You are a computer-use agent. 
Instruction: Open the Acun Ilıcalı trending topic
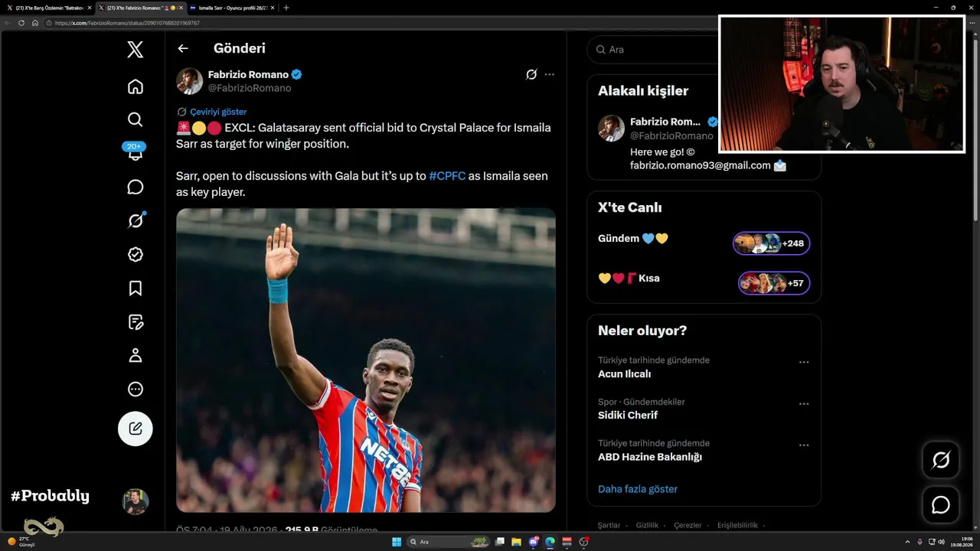tap(624, 374)
